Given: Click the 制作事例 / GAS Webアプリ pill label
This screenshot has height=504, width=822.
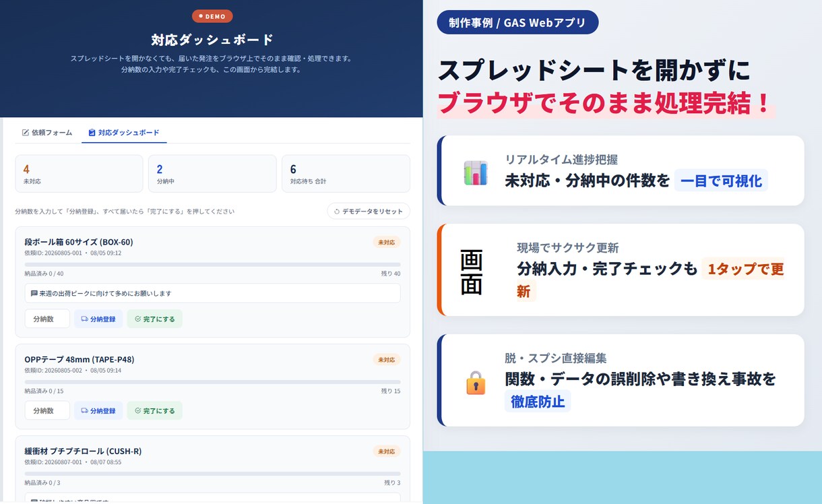Looking at the screenshot, I should (x=517, y=22).
